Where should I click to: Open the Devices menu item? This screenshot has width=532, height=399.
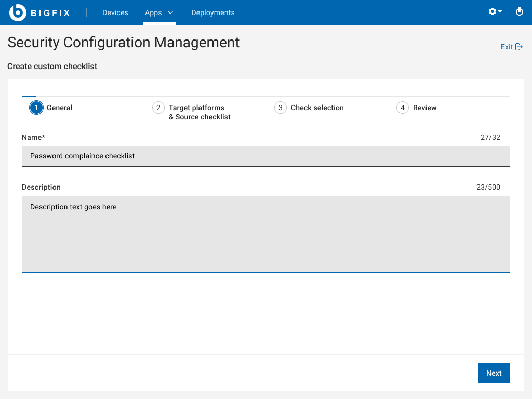coord(115,12)
